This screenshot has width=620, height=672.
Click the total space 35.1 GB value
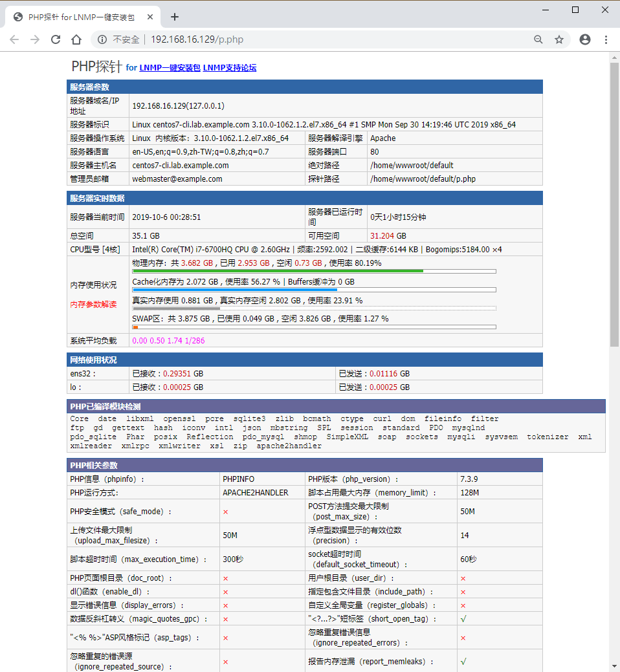[146, 236]
